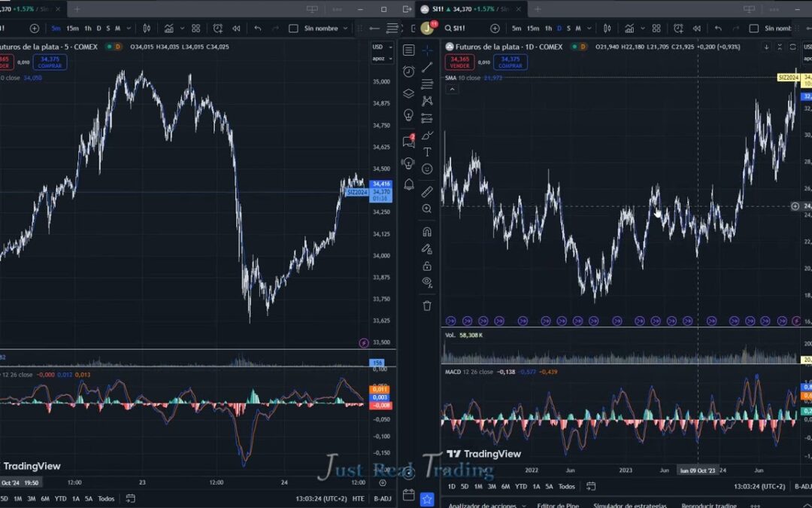
Task: Open the Editor de Pine tab
Action: pyautogui.click(x=558, y=505)
